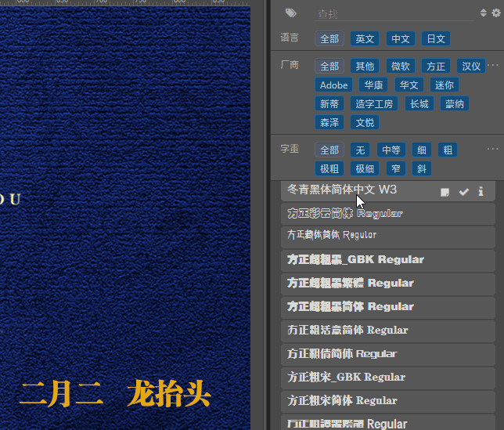Toggle the 中文 language filter
Viewport: 504px width, 430px height.
401,39
